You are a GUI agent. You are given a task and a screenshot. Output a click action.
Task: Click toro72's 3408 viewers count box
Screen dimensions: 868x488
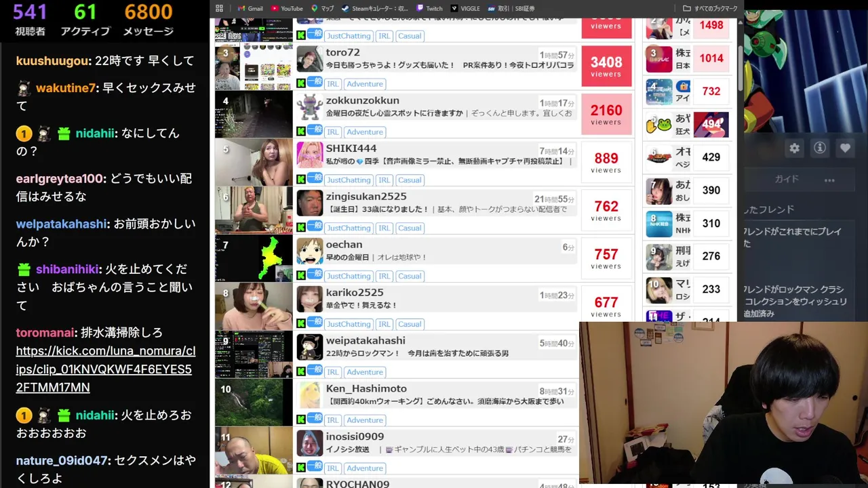click(x=606, y=66)
